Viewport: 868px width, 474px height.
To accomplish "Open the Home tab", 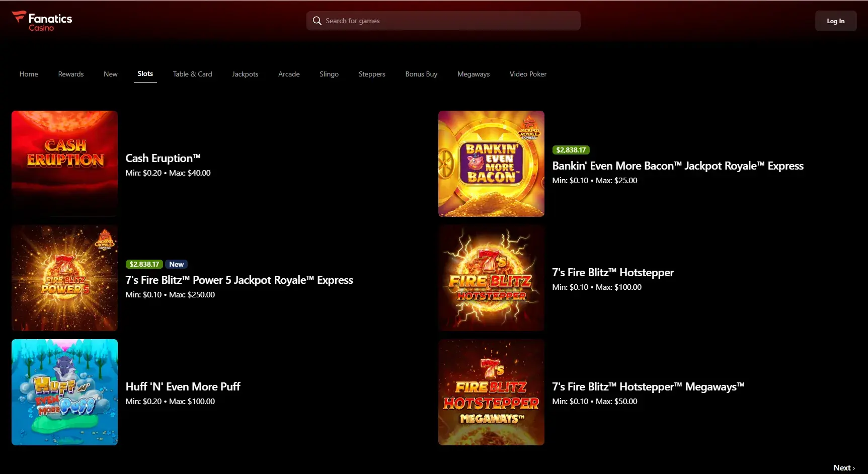I will coord(29,74).
